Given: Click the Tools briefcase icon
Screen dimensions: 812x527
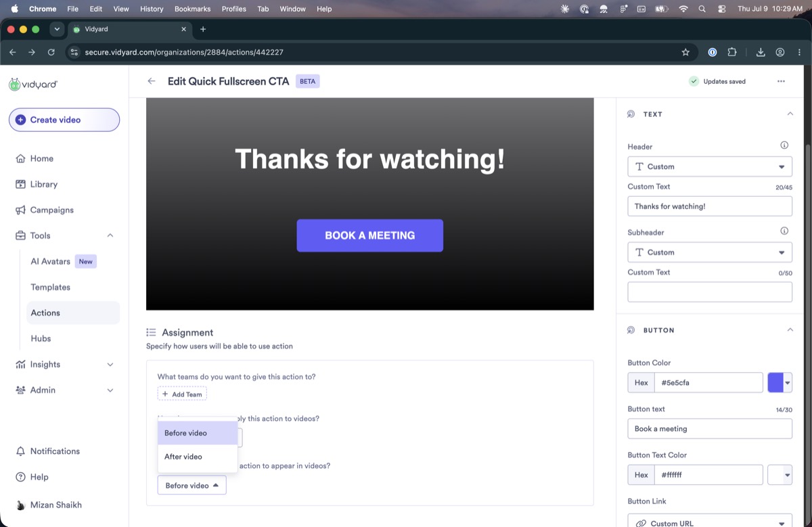Looking at the screenshot, I should click(20, 235).
